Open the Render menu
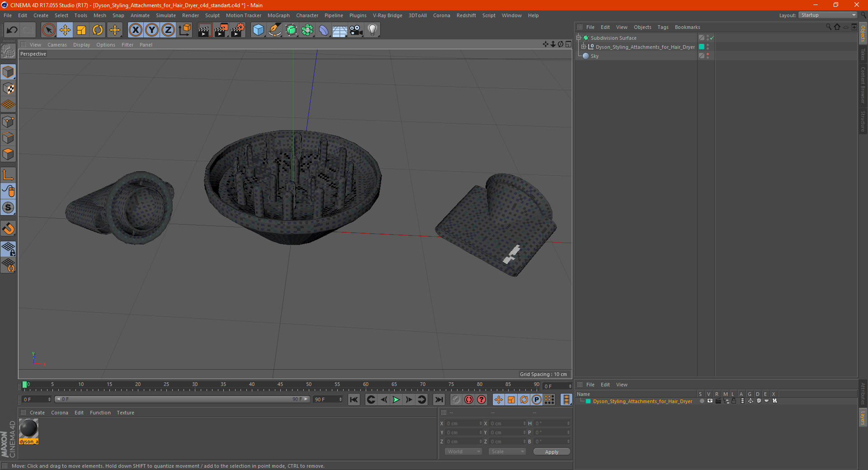 coord(190,15)
